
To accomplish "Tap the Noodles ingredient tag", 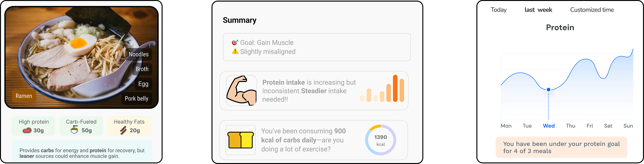I will (x=138, y=54).
